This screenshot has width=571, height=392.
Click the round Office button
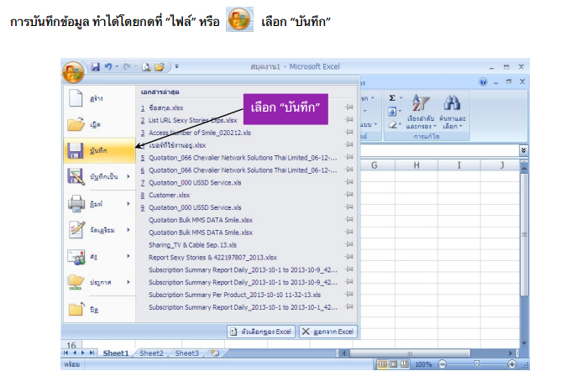tap(74, 71)
